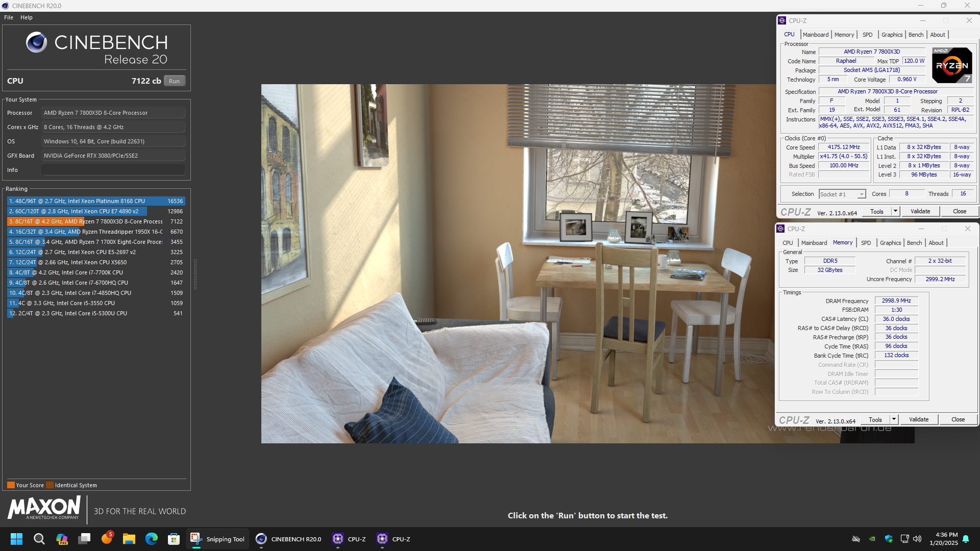Open Copilot from the taskbar
This screenshot has width=980, height=551.
[x=62, y=539]
